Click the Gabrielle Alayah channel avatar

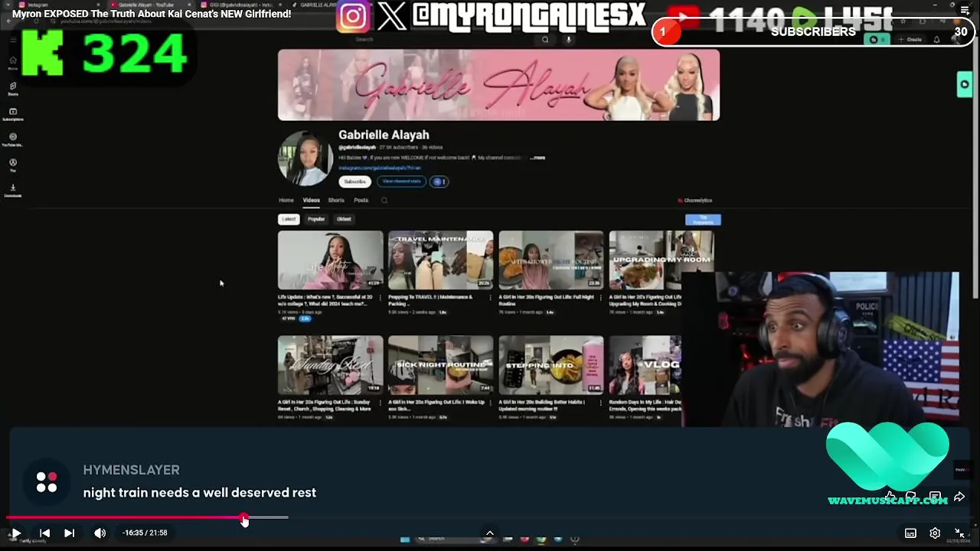point(305,158)
